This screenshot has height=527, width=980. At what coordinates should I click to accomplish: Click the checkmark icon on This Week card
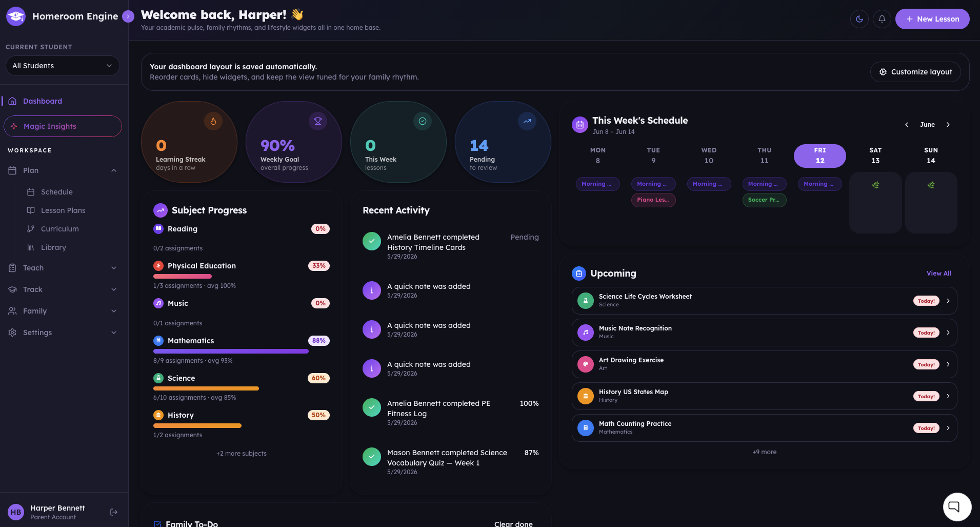click(x=423, y=122)
